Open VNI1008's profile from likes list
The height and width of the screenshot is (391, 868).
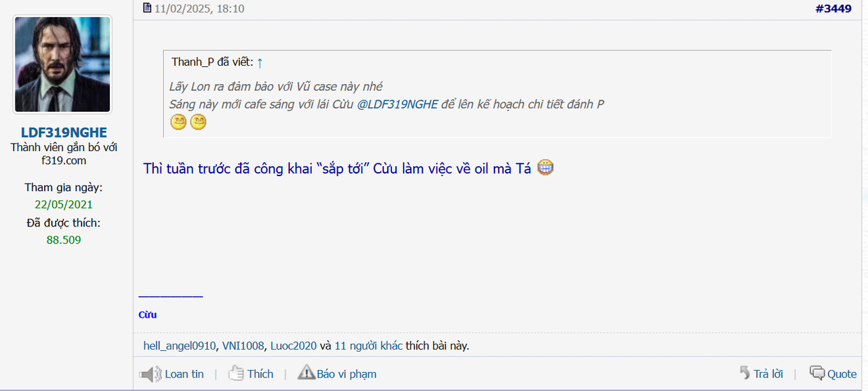pyautogui.click(x=243, y=346)
